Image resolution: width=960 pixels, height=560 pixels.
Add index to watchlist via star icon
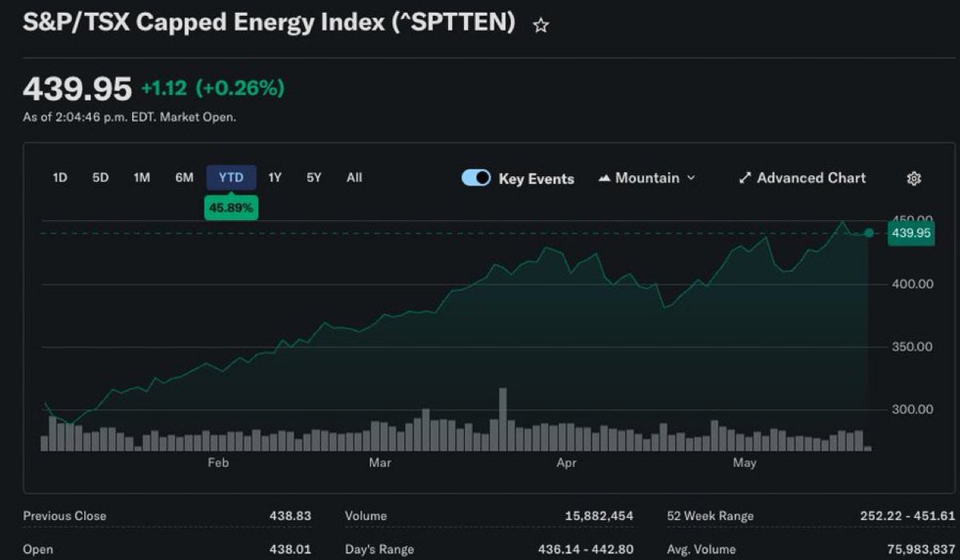click(x=541, y=26)
